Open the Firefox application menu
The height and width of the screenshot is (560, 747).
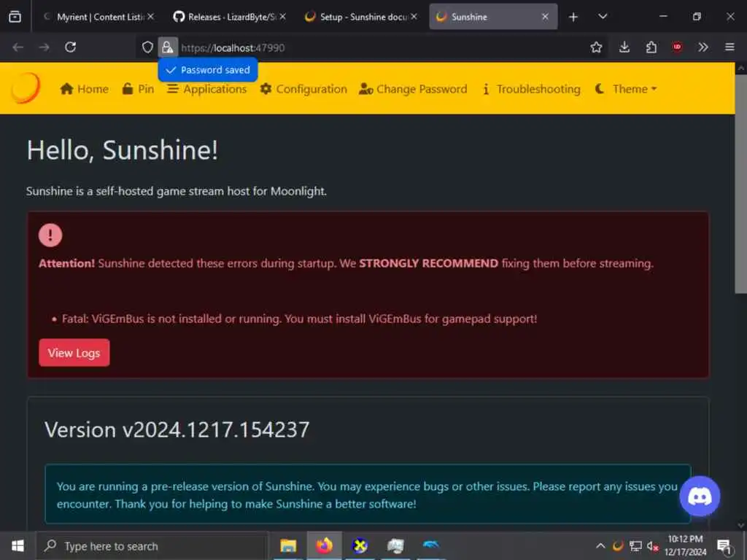[729, 47]
